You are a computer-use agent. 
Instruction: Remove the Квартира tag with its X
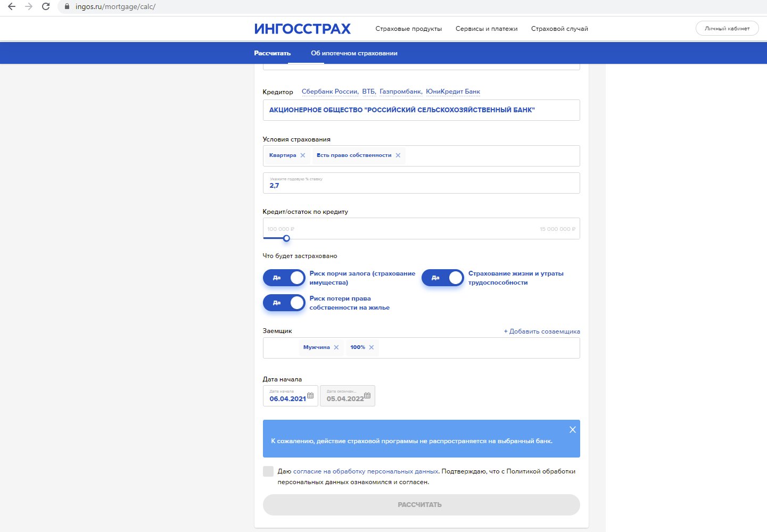(303, 155)
